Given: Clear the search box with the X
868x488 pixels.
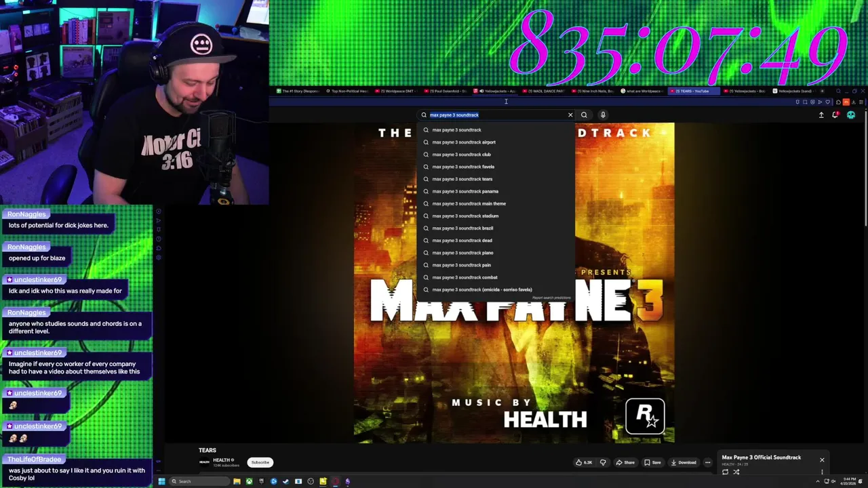Looking at the screenshot, I should tap(570, 115).
